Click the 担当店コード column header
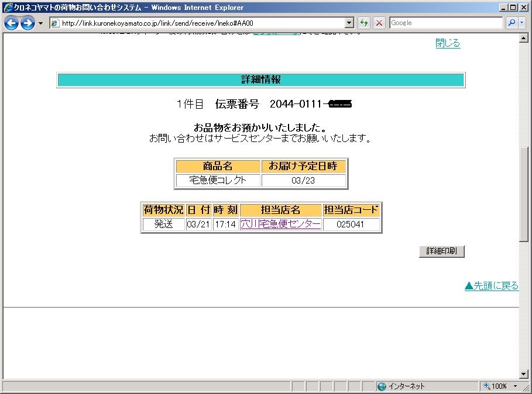532x394 pixels. point(351,210)
